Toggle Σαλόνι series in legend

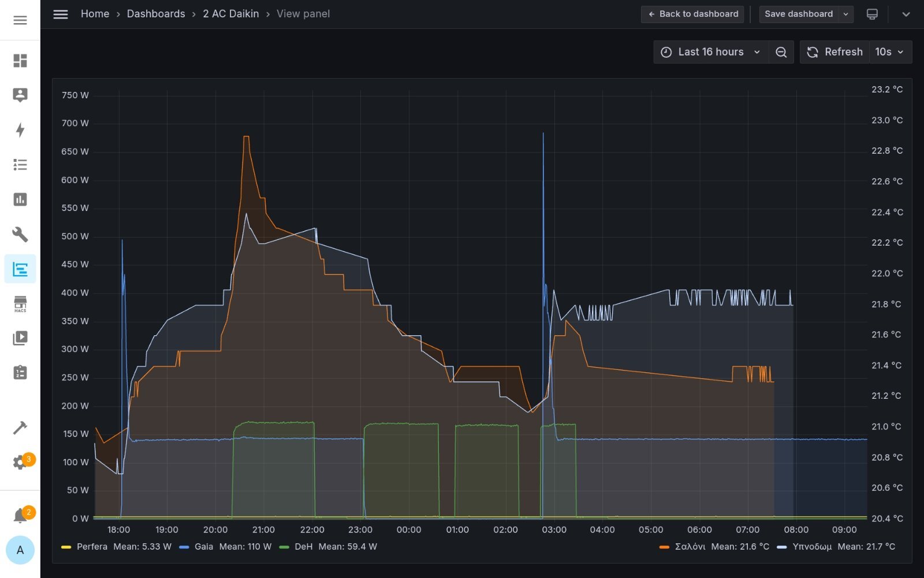point(690,547)
